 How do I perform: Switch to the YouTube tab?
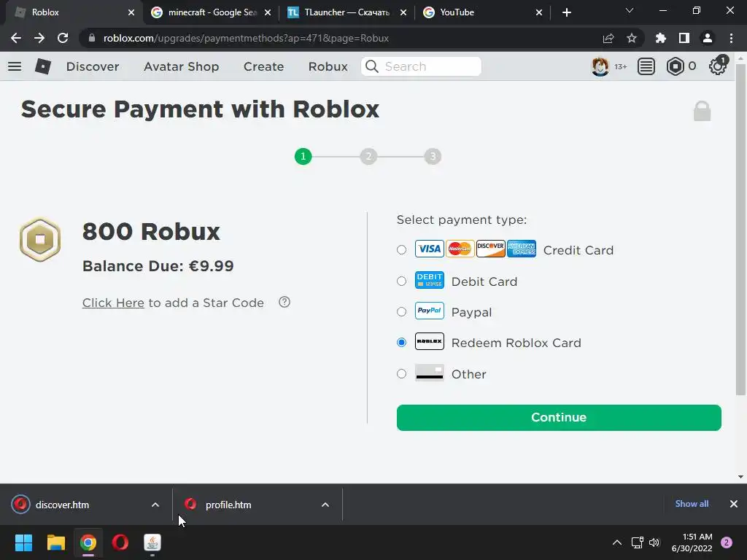pos(482,12)
